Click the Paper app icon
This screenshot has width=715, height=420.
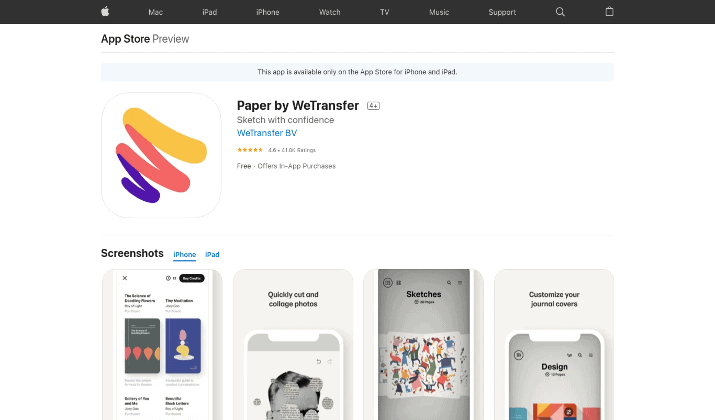[161, 155]
